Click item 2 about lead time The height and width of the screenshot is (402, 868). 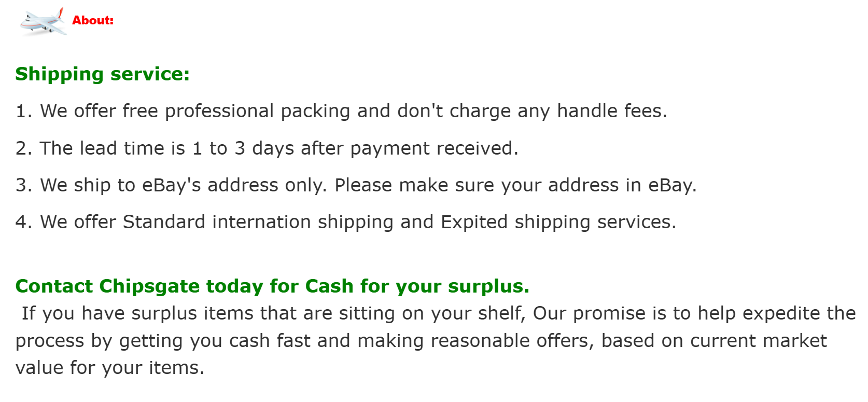pos(267,148)
